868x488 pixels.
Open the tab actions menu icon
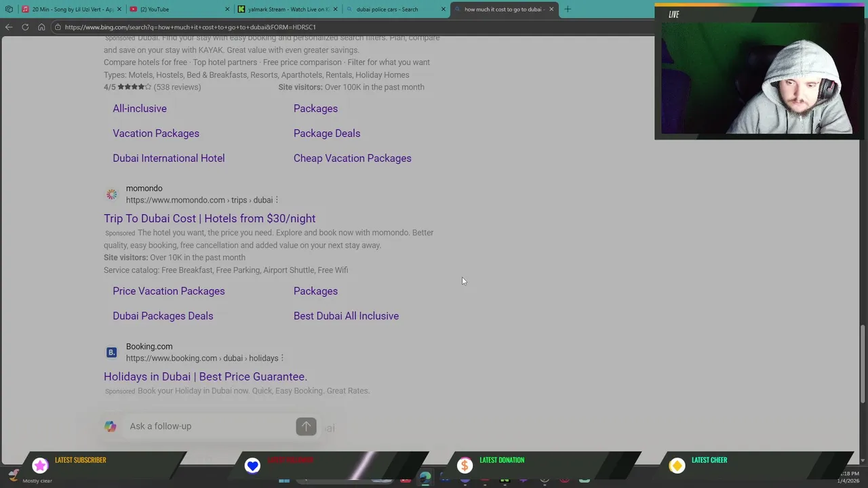click(x=9, y=9)
